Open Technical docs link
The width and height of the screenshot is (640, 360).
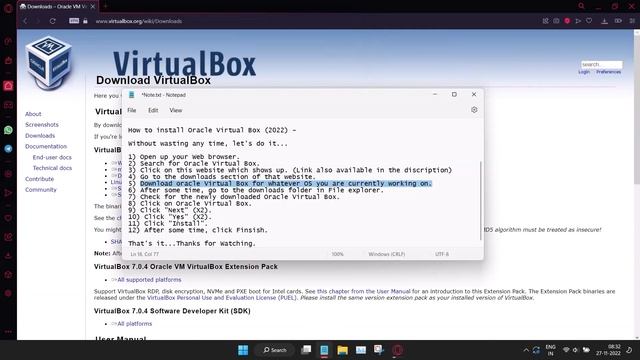click(52, 168)
